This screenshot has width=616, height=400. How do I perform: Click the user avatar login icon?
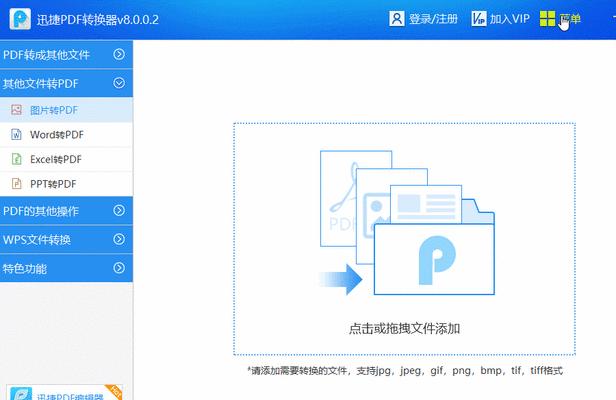[x=396, y=18]
